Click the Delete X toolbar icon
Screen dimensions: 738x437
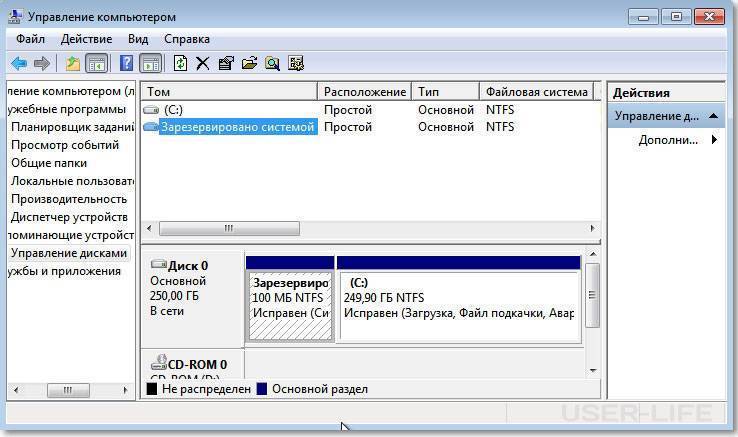[203, 63]
